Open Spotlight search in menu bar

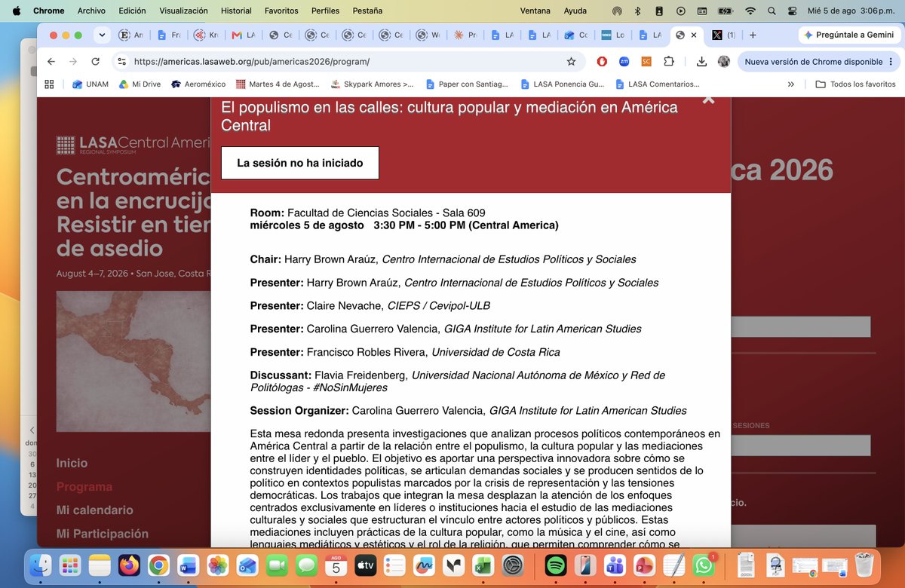tap(771, 11)
